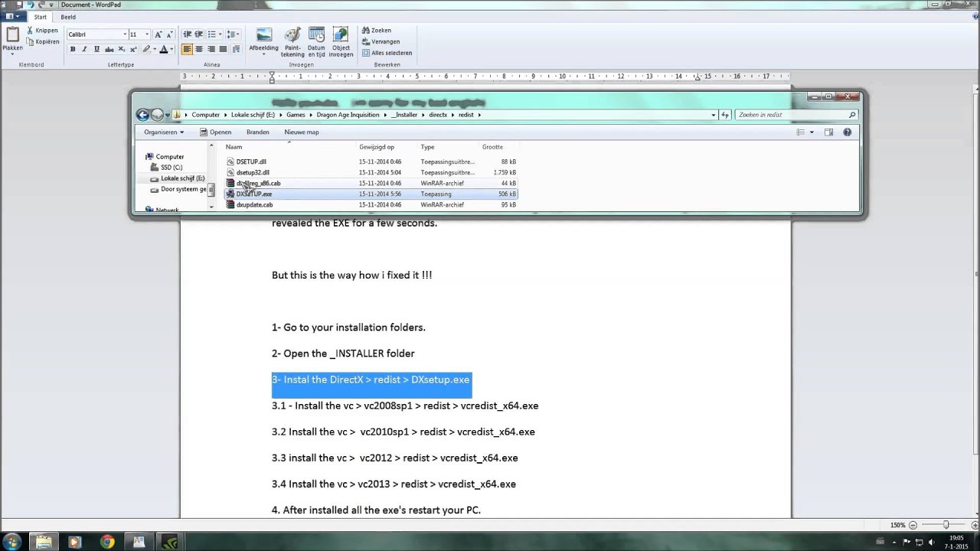Adjust the WordPad zoom slider
The width and height of the screenshot is (980, 551).
click(x=946, y=525)
